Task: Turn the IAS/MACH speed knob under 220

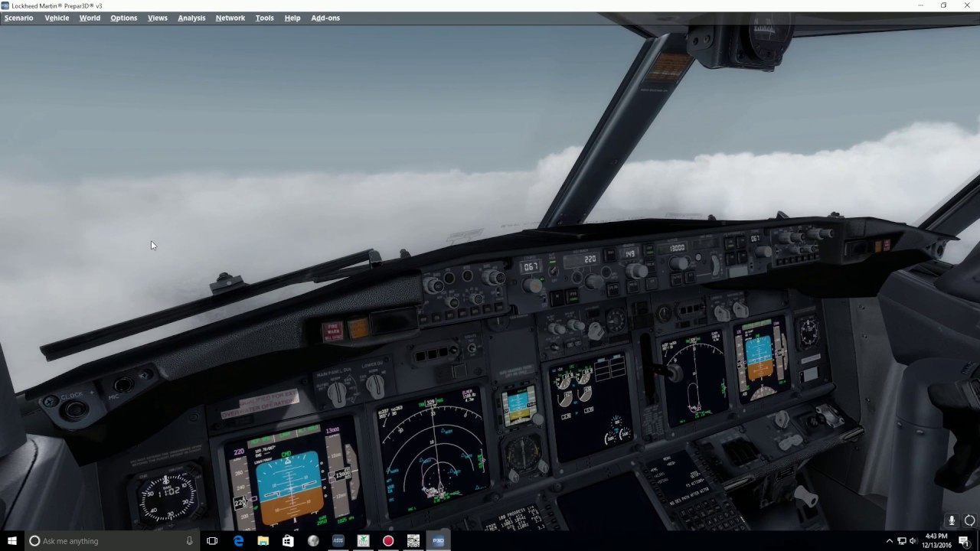Action: [x=594, y=280]
